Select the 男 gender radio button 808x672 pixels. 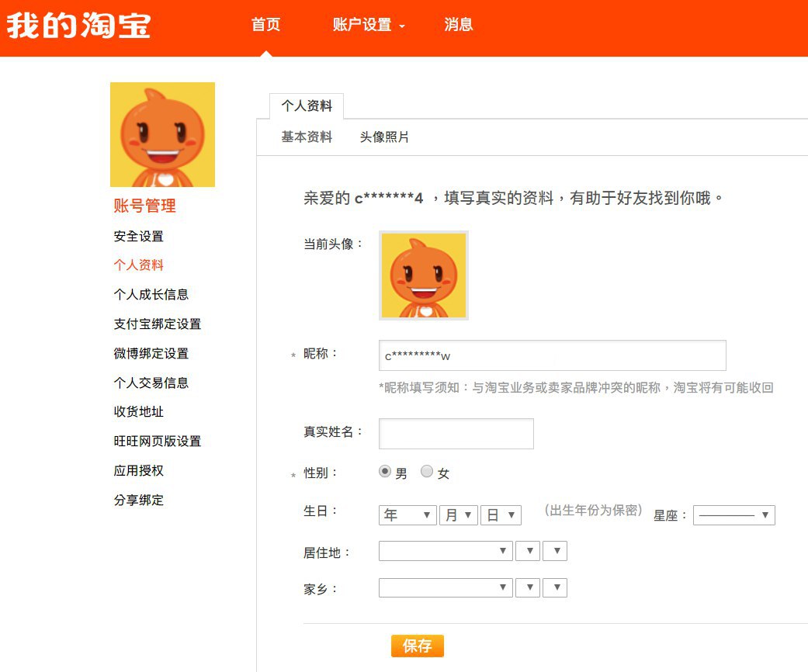[385, 472]
